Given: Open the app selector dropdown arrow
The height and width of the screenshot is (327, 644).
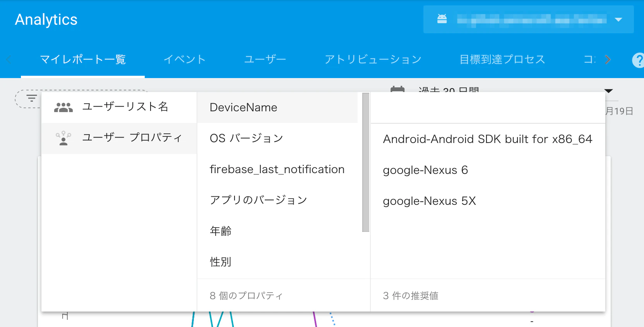Looking at the screenshot, I should (x=618, y=19).
